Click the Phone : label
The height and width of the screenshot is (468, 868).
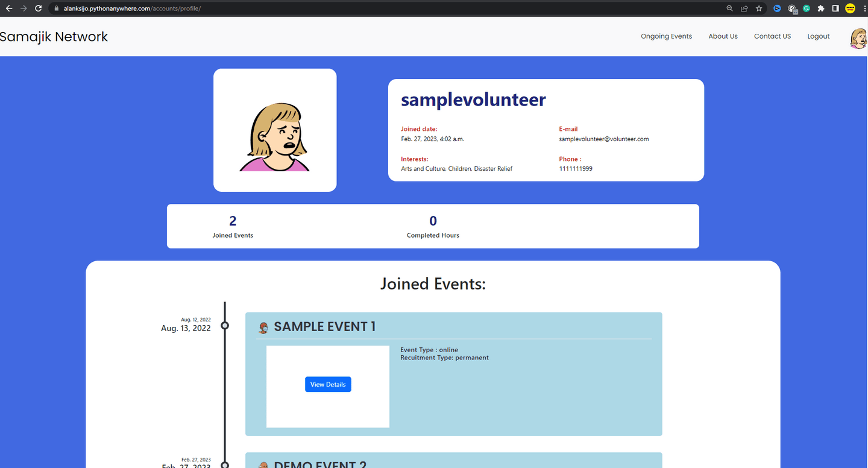(x=570, y=159)
